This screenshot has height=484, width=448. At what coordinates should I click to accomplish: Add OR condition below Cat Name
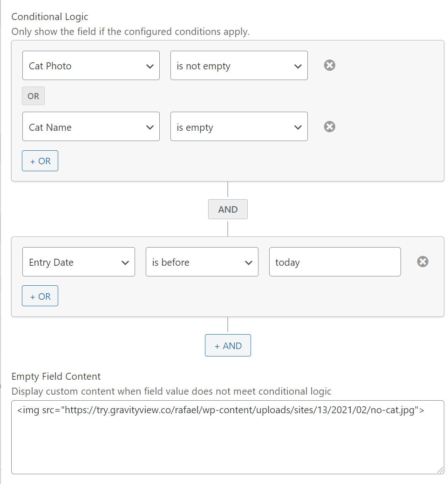40,161
